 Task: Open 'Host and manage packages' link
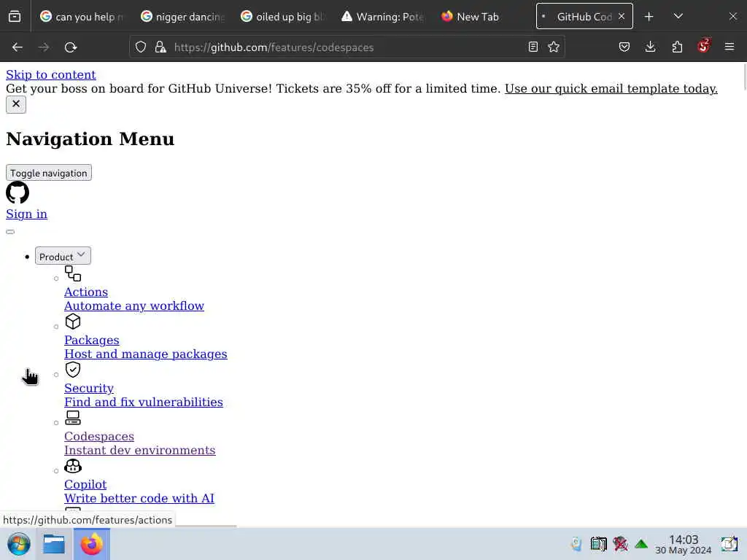[x=146, y=354]
